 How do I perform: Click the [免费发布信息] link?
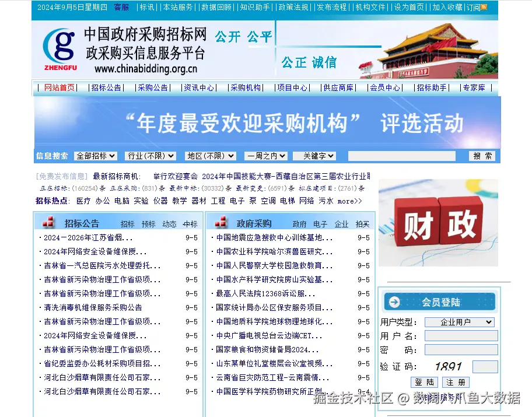pos(62,176)
